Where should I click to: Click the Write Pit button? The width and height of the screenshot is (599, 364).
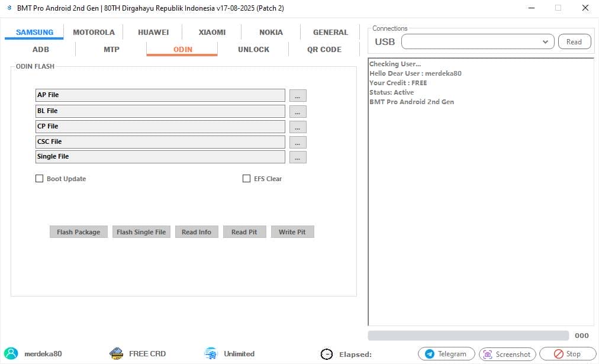tap(292, 232)
